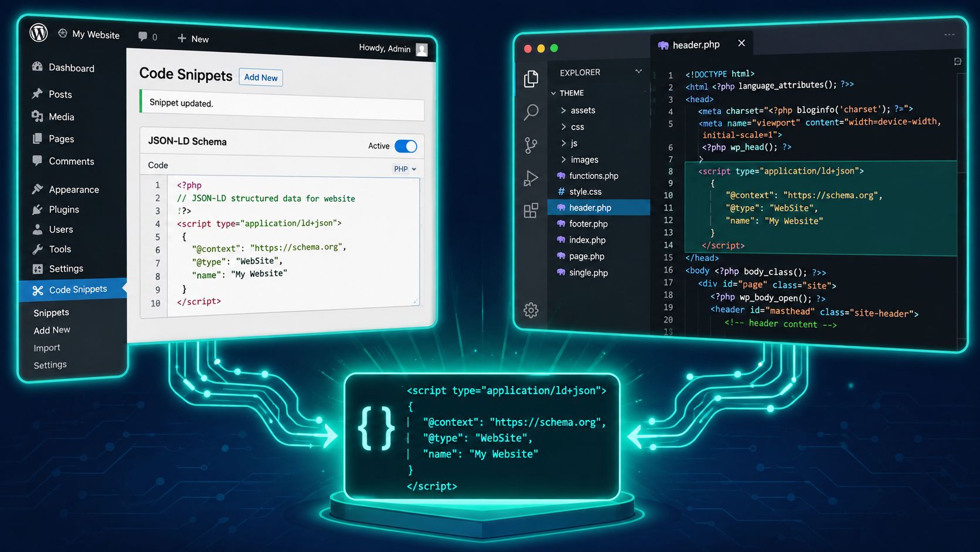Open the Source Control branch icon

click(x=531, y=145)
